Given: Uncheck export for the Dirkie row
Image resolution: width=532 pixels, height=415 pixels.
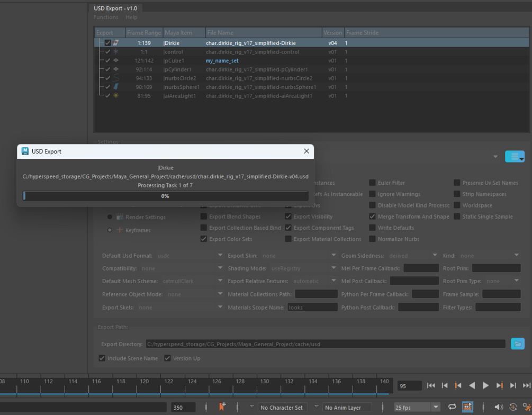Looking at the screenshot, I should tap(107, 43).
